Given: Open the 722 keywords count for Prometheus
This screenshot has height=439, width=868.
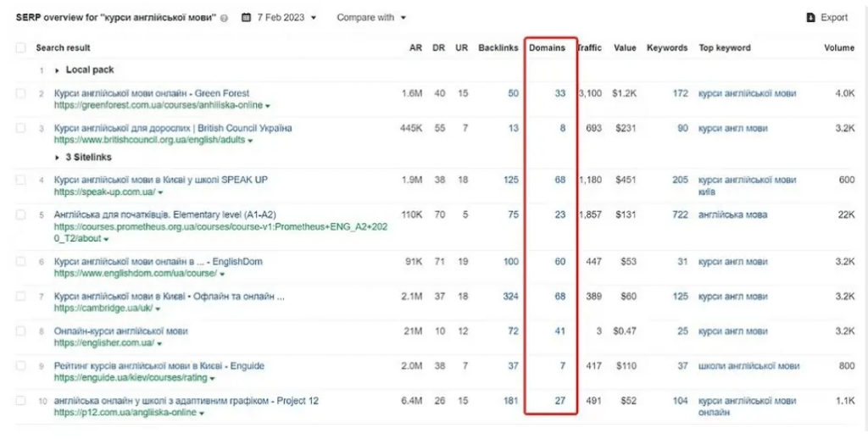Looking at the screenshot, I should 680,214.
